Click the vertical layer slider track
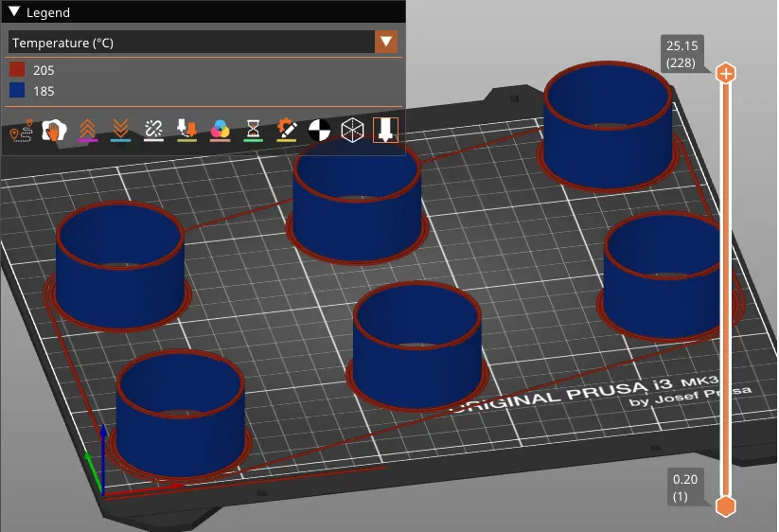 pos(726,290)
